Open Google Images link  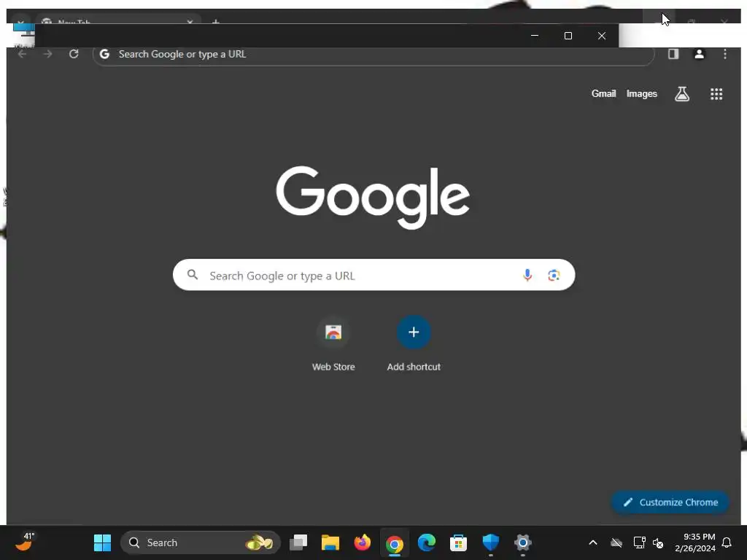point(642,94)
